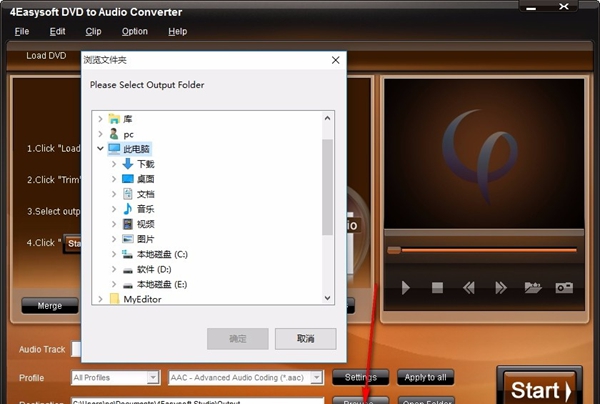Open the File menu
Viewport: 600px width, 404px height.
(x=22, y=31)
